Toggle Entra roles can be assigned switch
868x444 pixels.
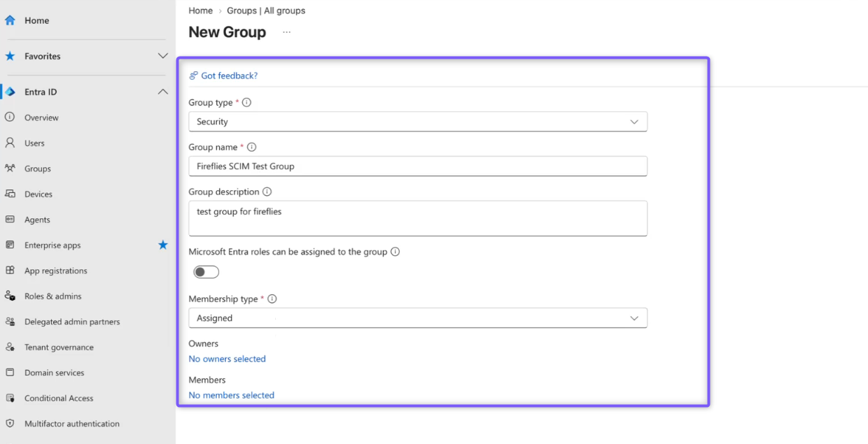click(206, 272)
